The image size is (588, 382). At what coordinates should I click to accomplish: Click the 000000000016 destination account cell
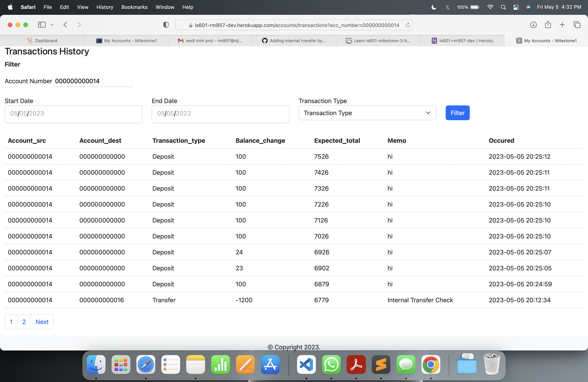click(x=101, y=300)
